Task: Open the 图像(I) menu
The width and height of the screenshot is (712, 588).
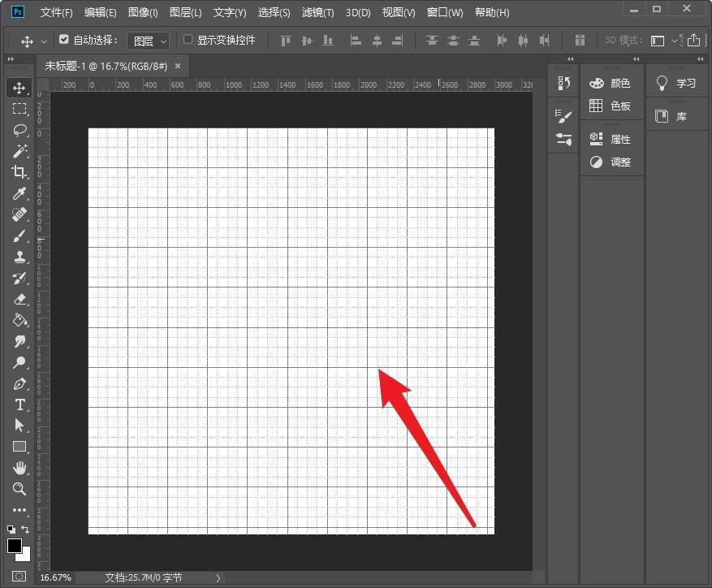Action: click(144, 13)
